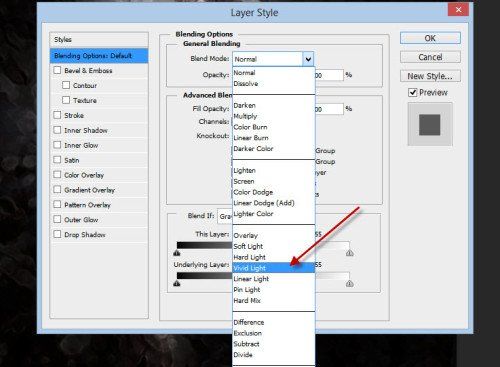Click This Layer white slider handle
Viewport: 500px width, 367px height.
[349, 253]
